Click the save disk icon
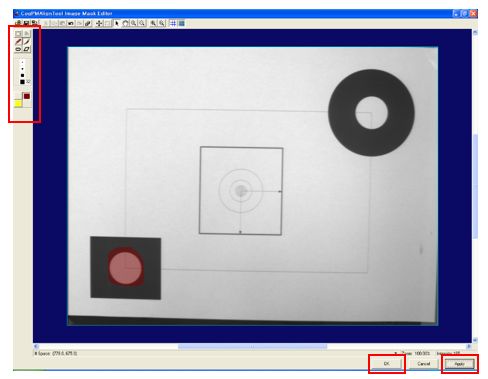Viewport: 488px width, 379px height. pyautogui.click(x=26, y=23)
